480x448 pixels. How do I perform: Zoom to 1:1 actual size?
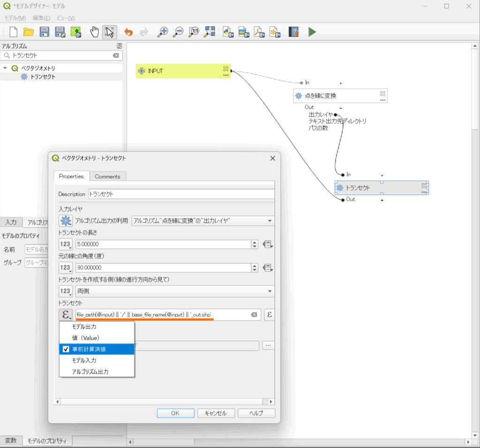(194, 32)
